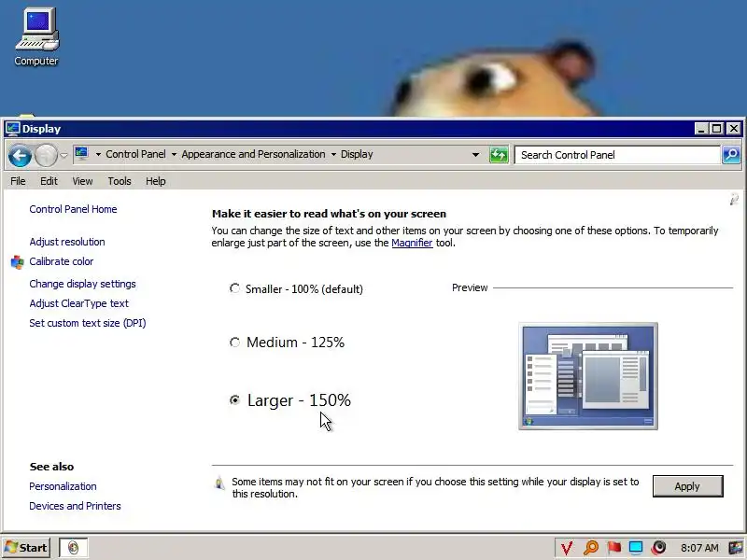
Task: Minimize the Display window
Action: click(701, 129)
